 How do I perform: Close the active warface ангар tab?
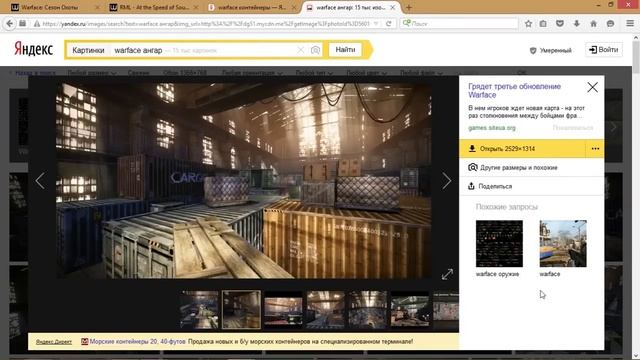pyautogui.click(x=392, y=7)
